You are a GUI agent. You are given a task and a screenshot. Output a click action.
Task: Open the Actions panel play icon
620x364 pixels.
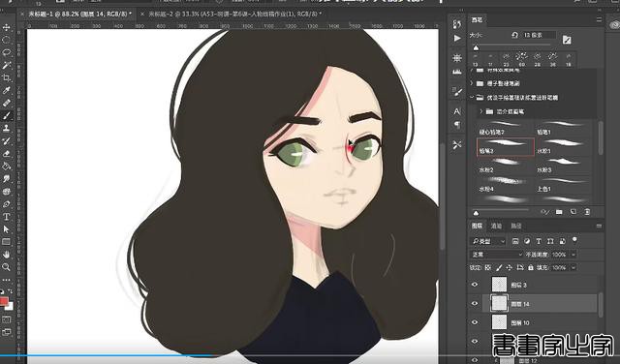(x=457, y=39)
